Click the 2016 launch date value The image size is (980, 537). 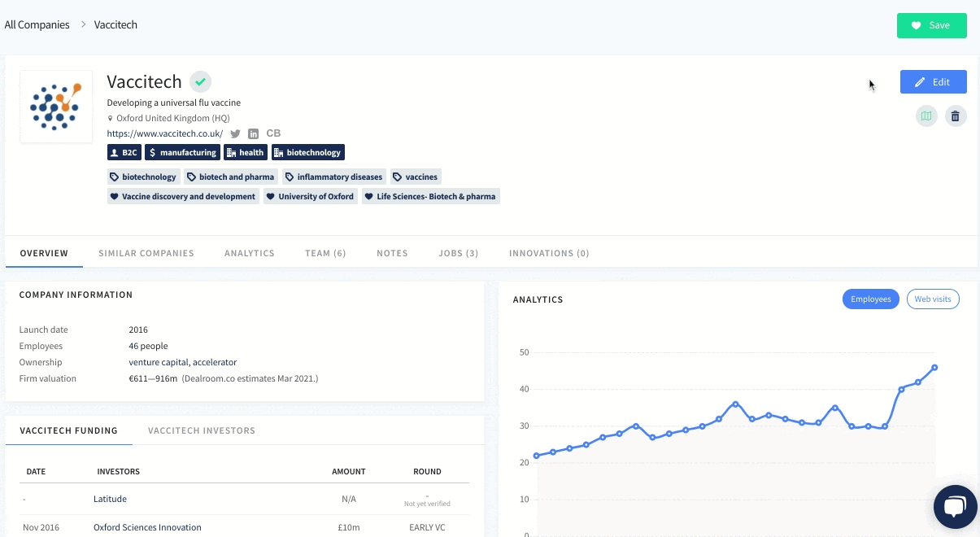(x=138, y=330)
